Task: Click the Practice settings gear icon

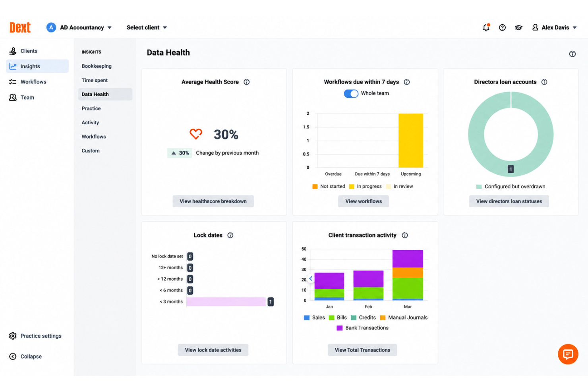Action: tap(13, 336)
